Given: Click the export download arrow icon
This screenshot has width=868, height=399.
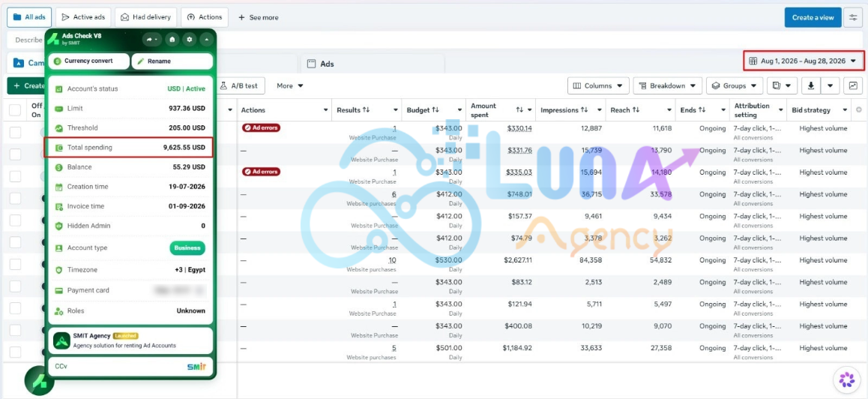Looking at the screenshot, I should (x=811, y=86).
